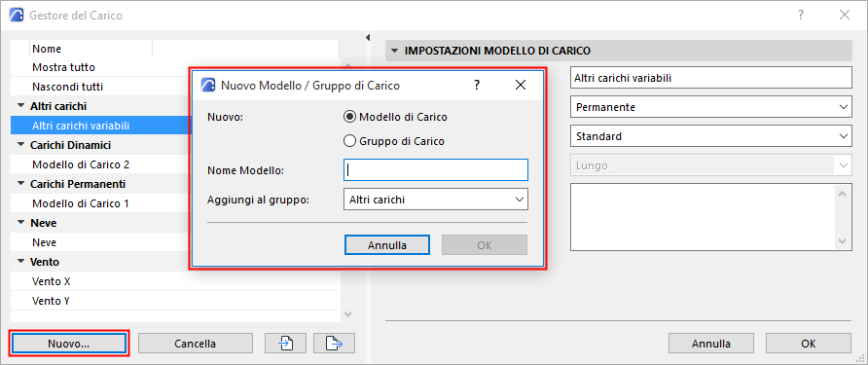Viewport: 868px width, 365px height.
Task: Select the Neve load model row
Action: [99, 242]
